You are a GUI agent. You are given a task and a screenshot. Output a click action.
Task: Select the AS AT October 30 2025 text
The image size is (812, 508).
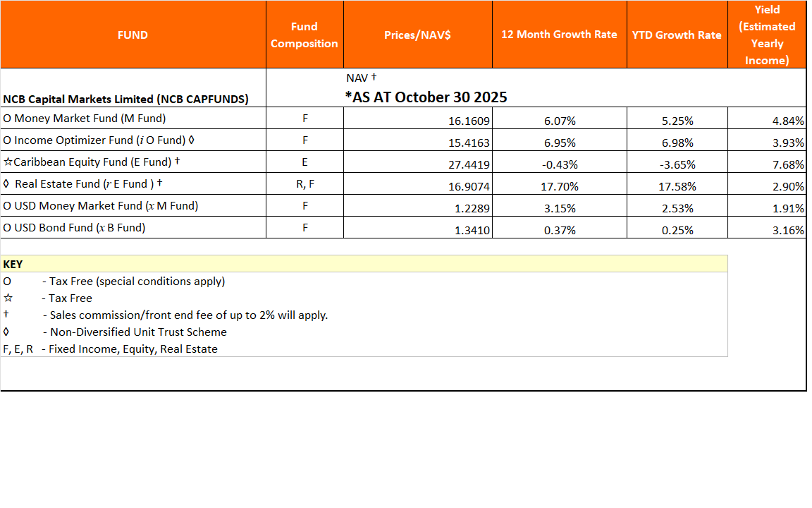click(x=426, y=97)
